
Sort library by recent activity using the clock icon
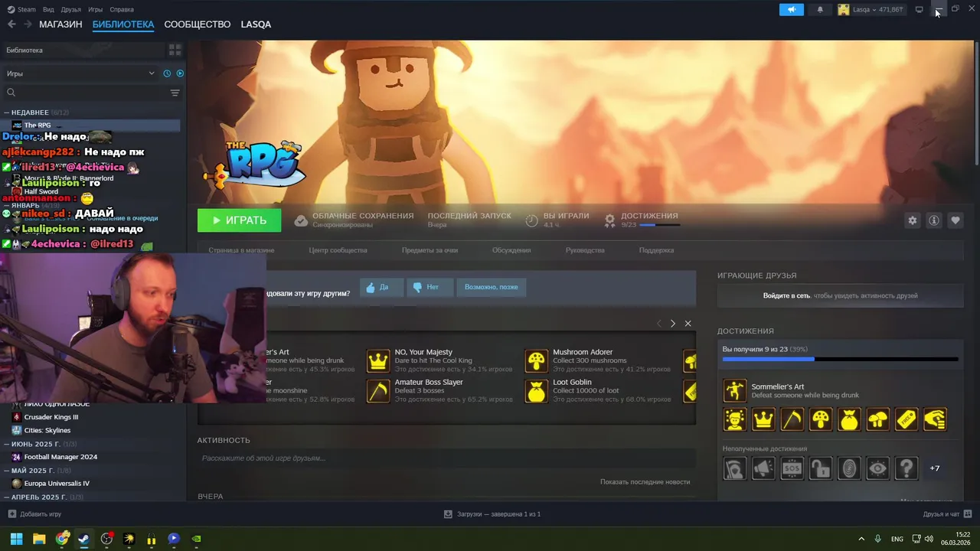(x=167, y=73)
